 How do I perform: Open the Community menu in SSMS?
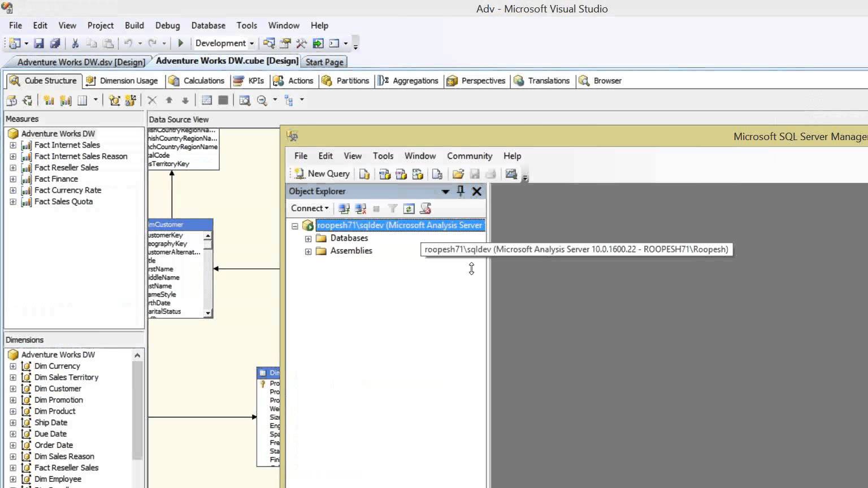[470, 156]
